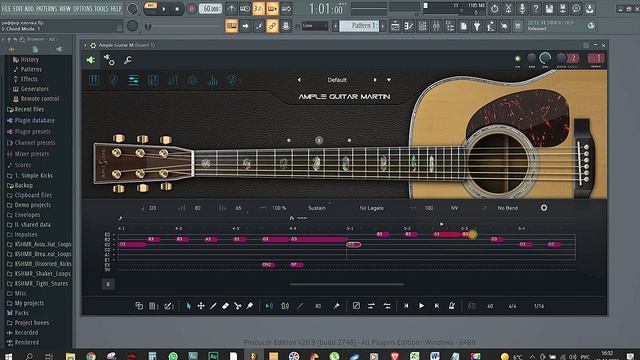Click the No Legato option
This screenshot has height=360, width=640.
point(371,208)
